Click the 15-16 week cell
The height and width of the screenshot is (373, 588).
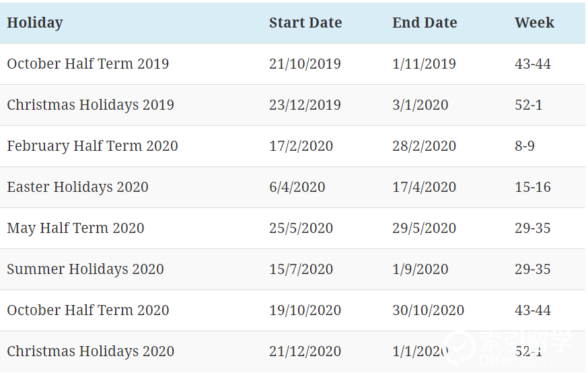[x=533, y=187]
